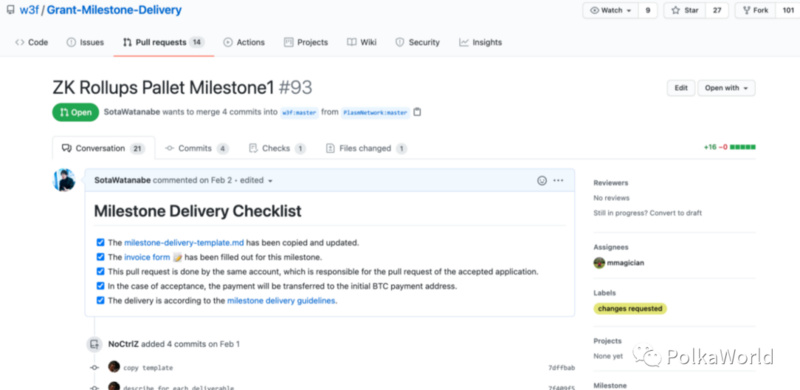Click SotaWatanabe's avatar beside the comment
Viewport: 800px width, 390px height.
[65, 180]
